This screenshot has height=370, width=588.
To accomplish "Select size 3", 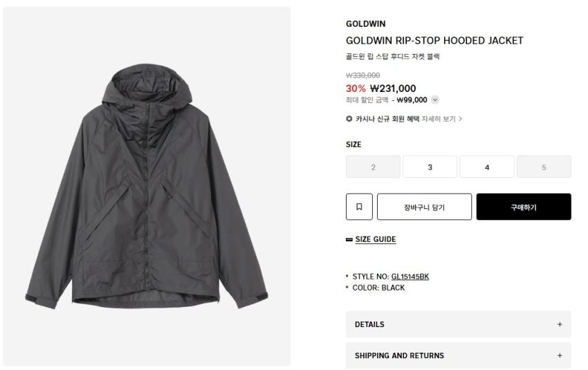I will (430, 167).
